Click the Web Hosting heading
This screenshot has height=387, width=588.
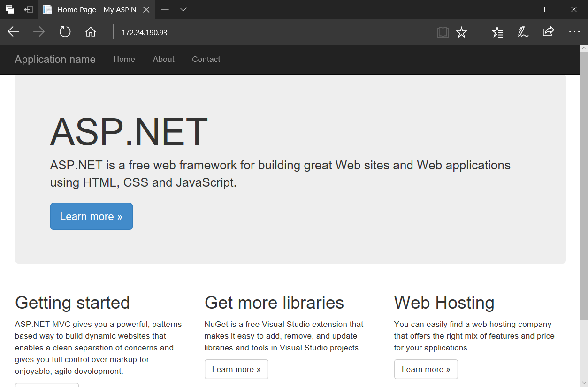point(444,303)
